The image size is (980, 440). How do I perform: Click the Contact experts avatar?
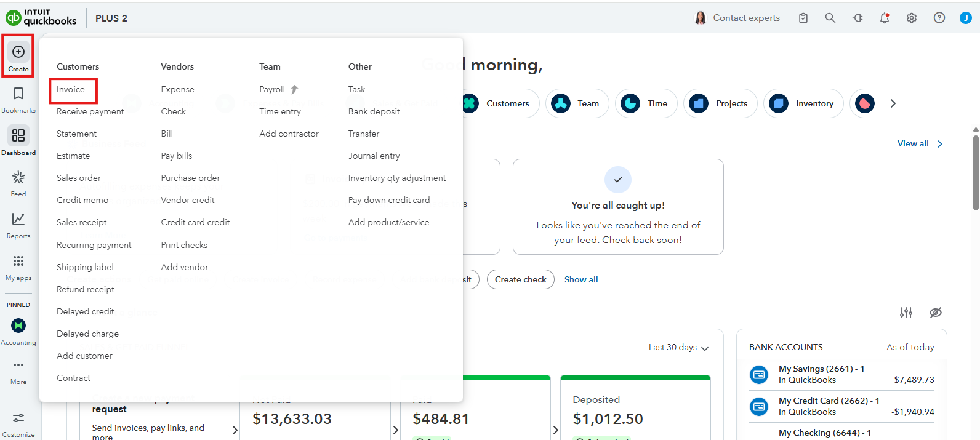(x=701, y=18)
